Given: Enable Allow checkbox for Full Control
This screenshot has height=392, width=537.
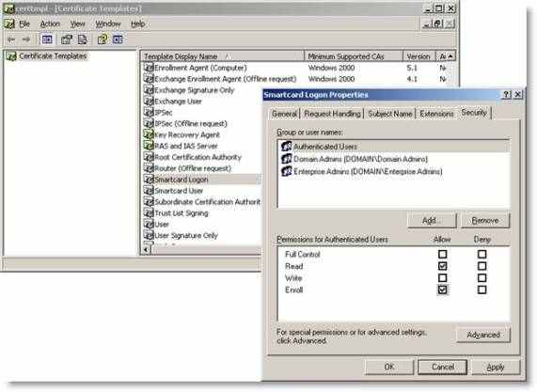Looking at the screenshot, I should pyautogui.click(x=442, y=254).
